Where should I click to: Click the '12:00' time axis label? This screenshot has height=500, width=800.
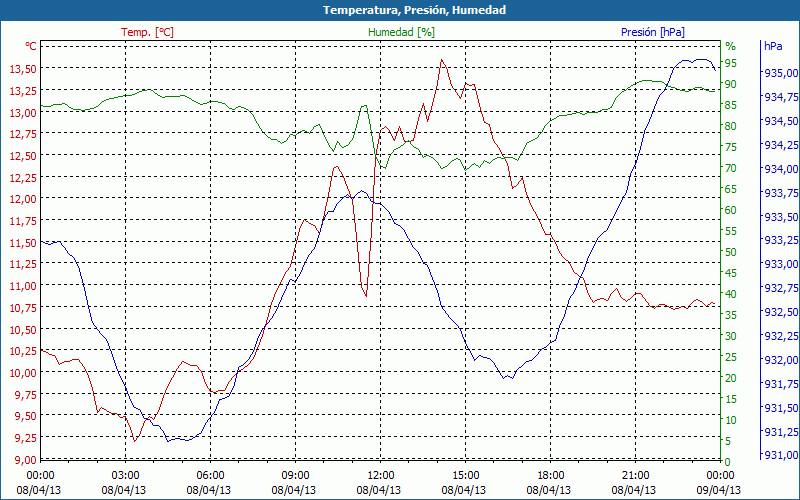381,475
